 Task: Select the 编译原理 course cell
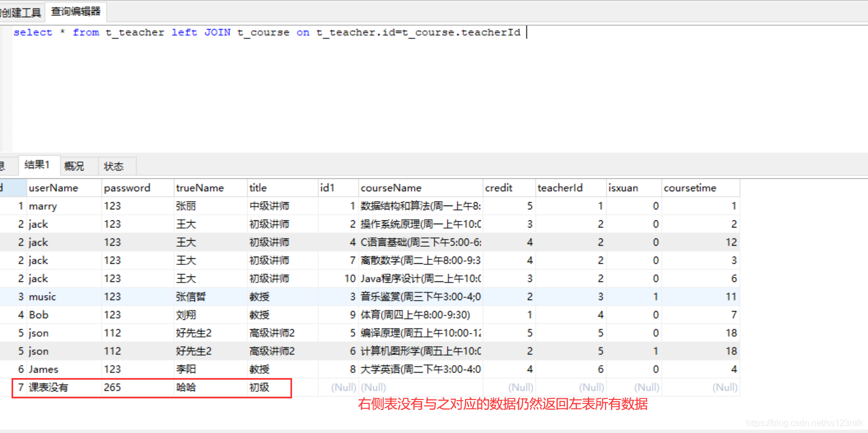click(421, 333)
